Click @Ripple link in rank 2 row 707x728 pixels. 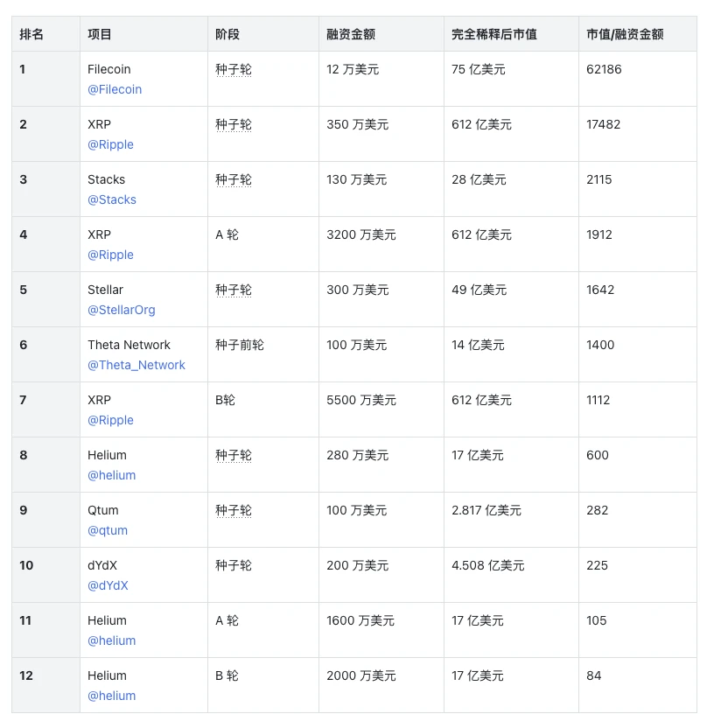110,144
